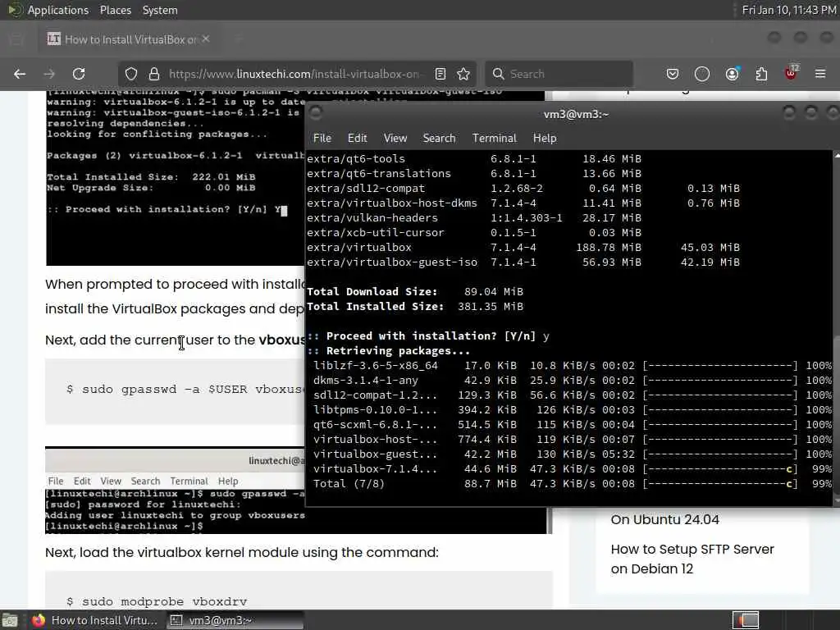This screenshot has width=840, height=630.
Task: Open terminal Search menu
Action: pyautogui.click(x=440, y=138)
